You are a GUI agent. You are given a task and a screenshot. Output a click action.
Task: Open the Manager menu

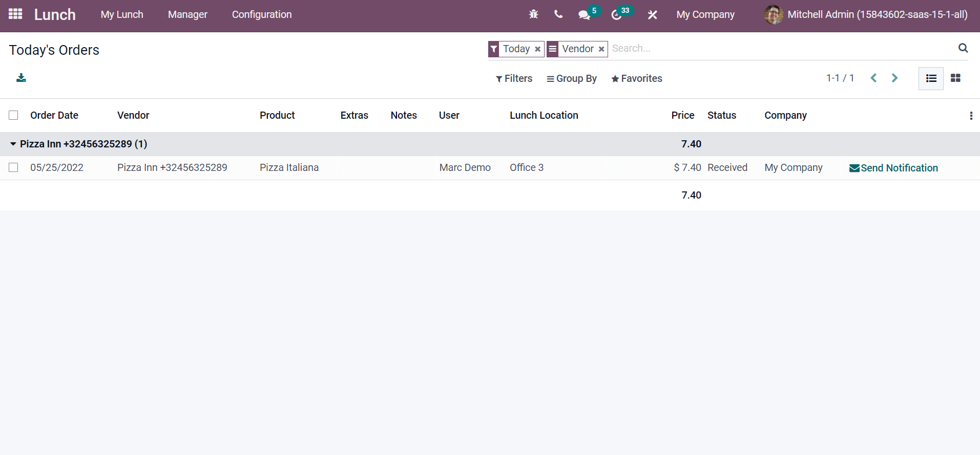(187, 14)
